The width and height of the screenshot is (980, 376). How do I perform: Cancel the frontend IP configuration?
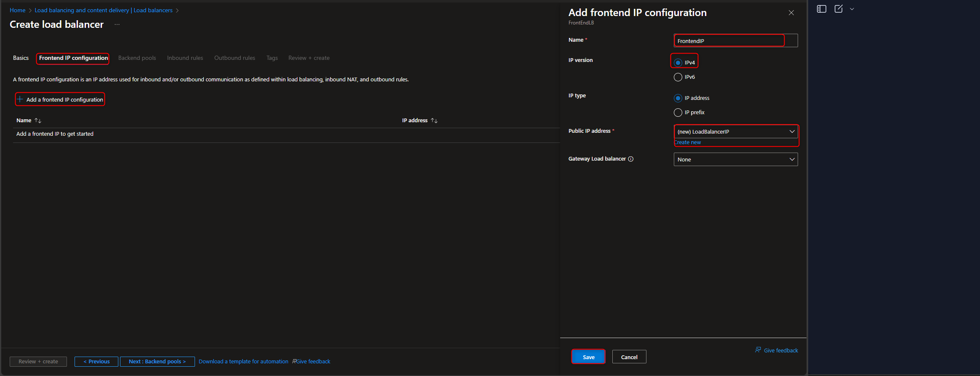(629, 357)
